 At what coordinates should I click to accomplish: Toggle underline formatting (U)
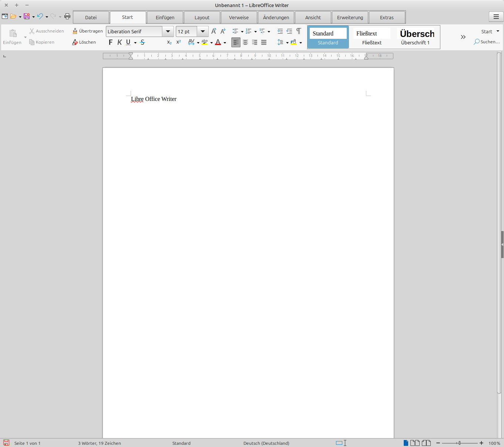pos(128,43)
